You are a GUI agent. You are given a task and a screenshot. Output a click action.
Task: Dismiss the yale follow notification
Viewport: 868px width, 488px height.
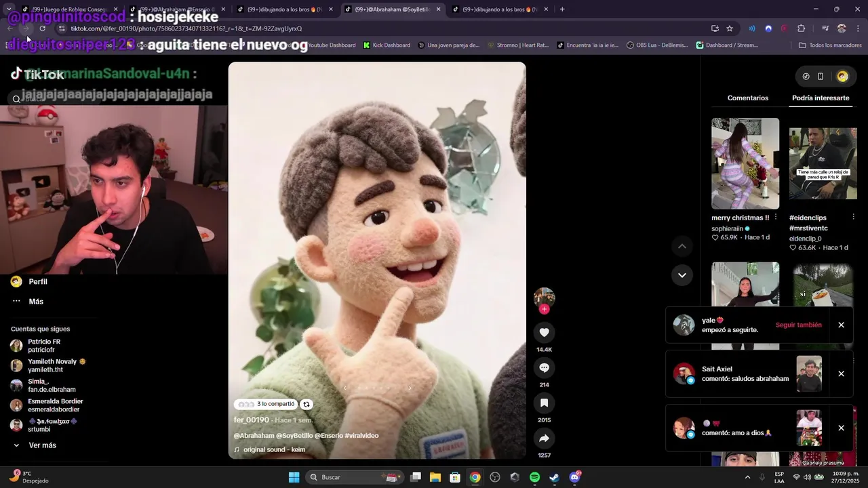click(841, 325)
